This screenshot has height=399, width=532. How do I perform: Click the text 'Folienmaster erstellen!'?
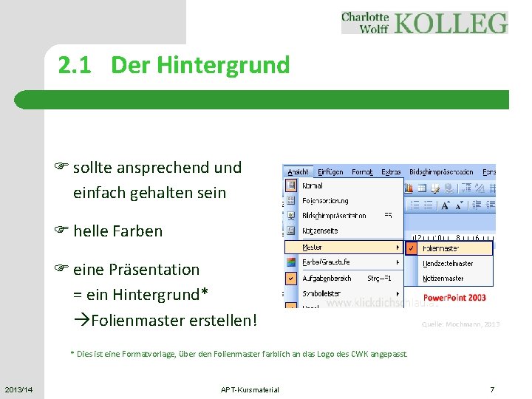coord(174,320)
